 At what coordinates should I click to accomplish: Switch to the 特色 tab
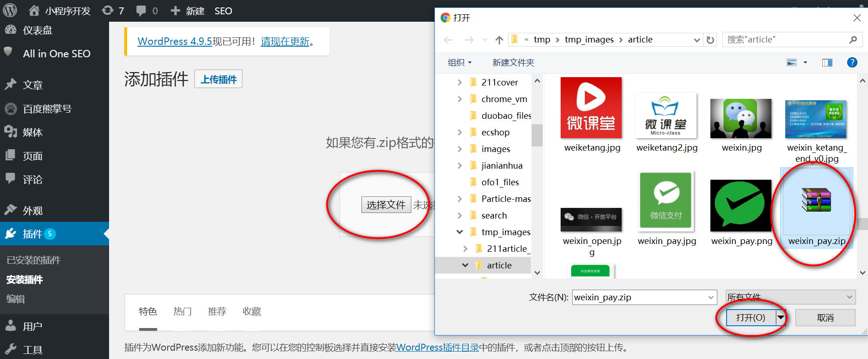click(x=148, y=311)
